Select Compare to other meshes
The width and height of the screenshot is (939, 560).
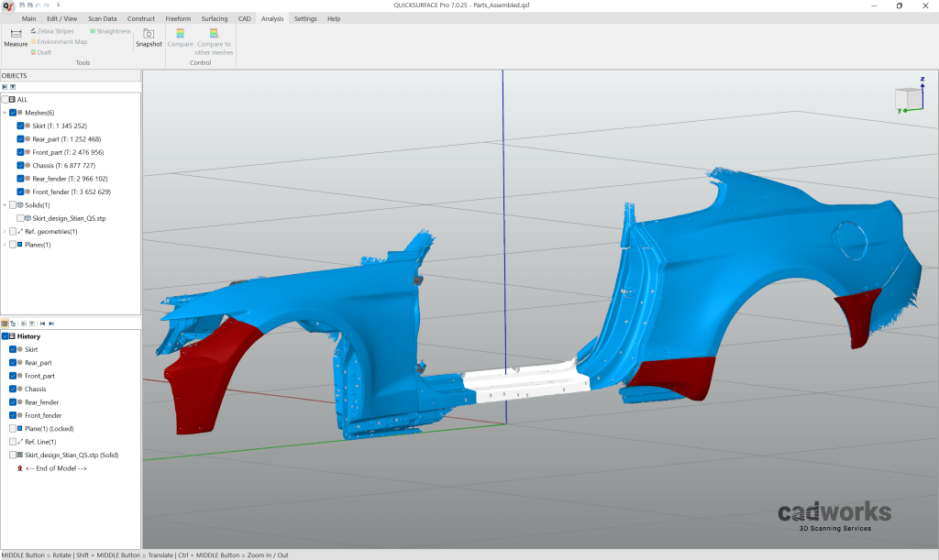pos(213,43)
